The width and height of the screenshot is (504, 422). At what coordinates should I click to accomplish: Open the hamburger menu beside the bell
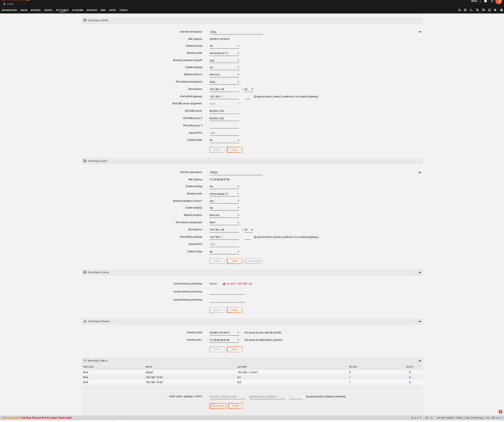tap(492, 2)
